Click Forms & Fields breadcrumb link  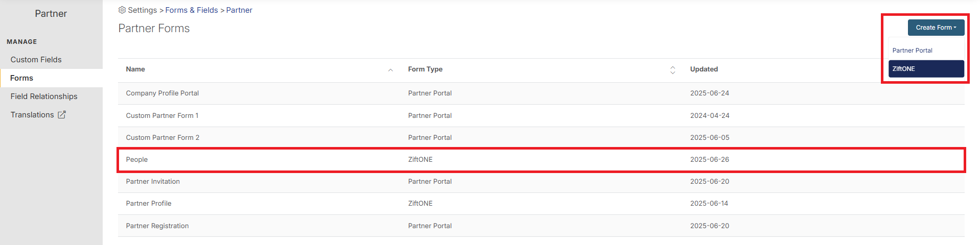tap(192, 10)
